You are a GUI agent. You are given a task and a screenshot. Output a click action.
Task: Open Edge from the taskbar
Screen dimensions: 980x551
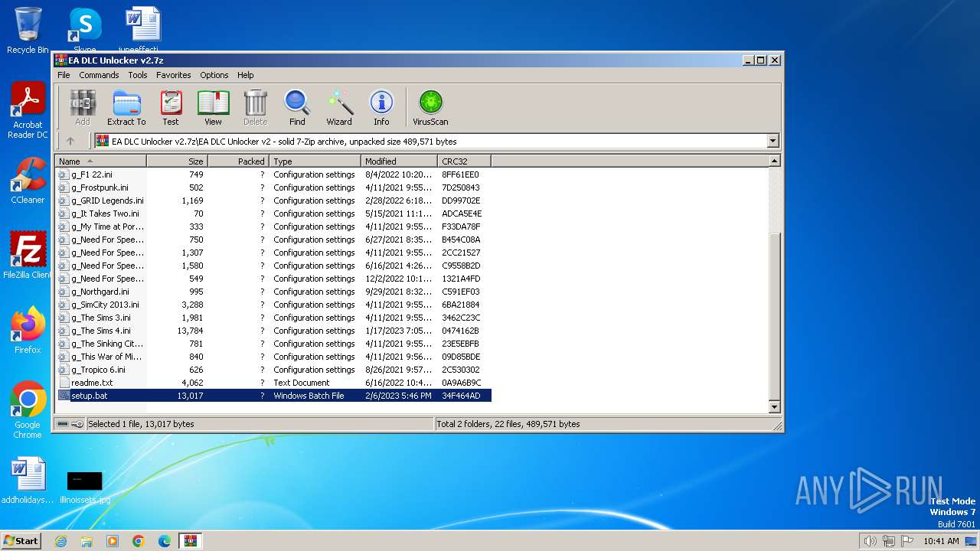[165, 541]
